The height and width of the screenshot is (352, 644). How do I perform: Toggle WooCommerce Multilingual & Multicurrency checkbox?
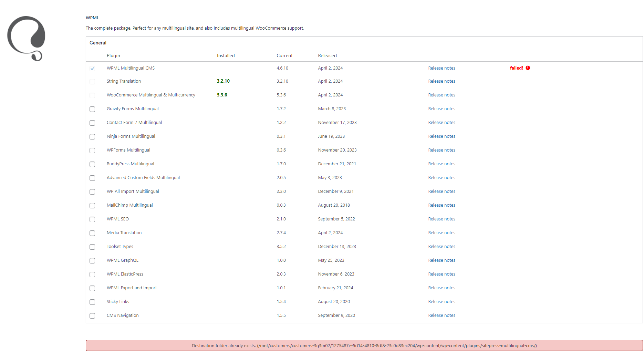click(x=92, y=95)
